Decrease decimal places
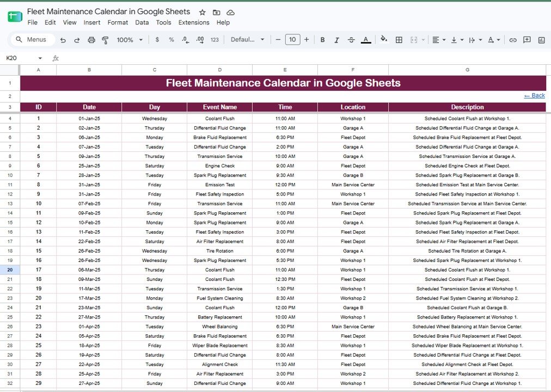The height and width of the screenshot is (392, 551). pyautogui.click(x=186, y=40)
